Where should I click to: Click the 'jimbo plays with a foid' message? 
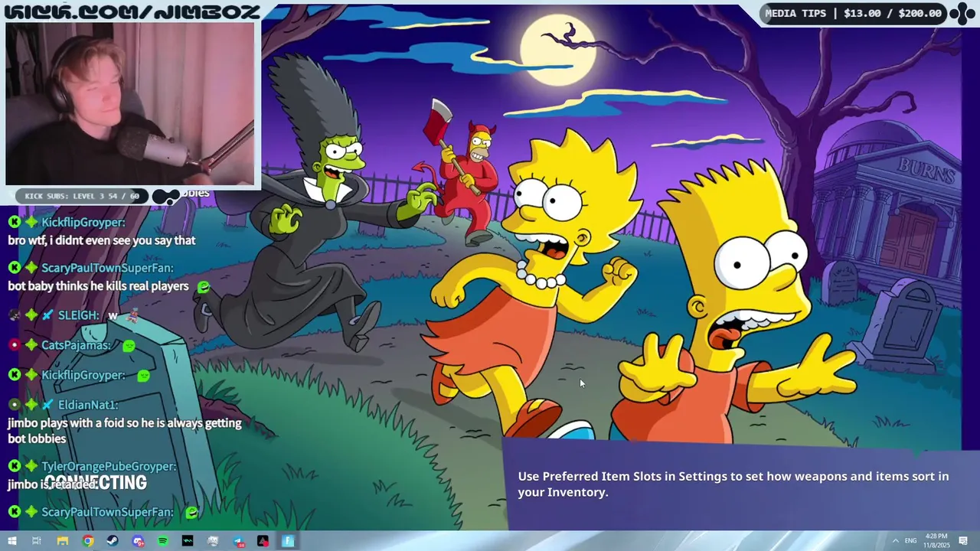tap(125, 431)
